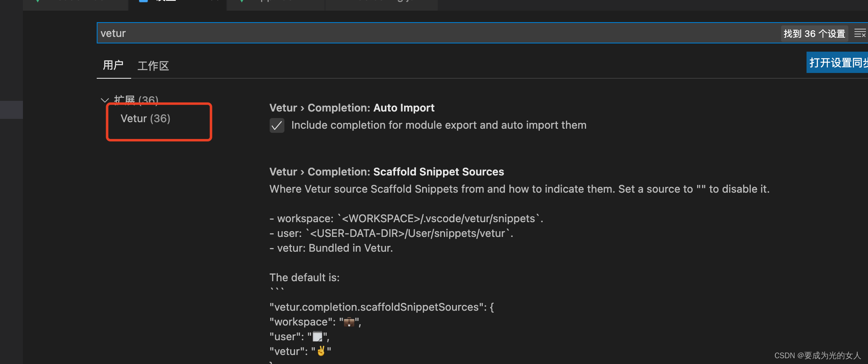Click the Vue icon on the tab right of settings tab
The height and width of the screenshot is (364, 868).
click(242, 1)
